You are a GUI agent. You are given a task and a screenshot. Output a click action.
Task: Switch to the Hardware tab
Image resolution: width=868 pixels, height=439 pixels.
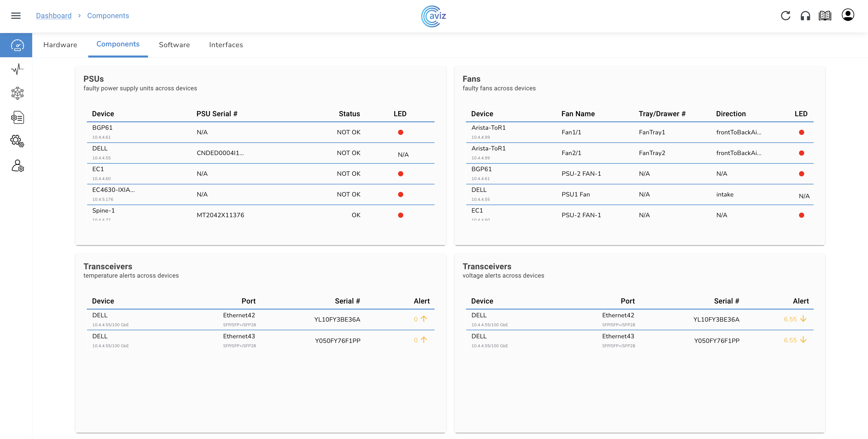[x=60, y=45]
